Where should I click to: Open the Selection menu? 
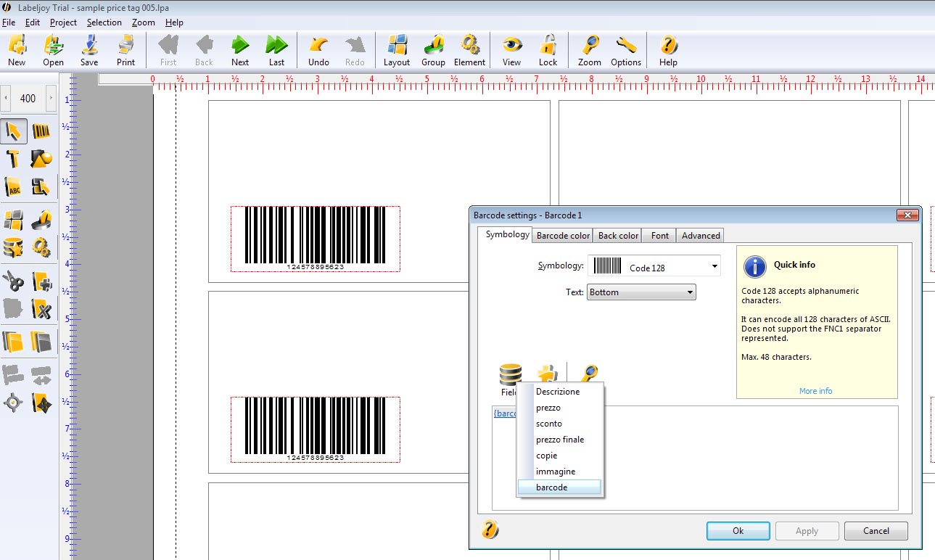(x=104, y=22)
